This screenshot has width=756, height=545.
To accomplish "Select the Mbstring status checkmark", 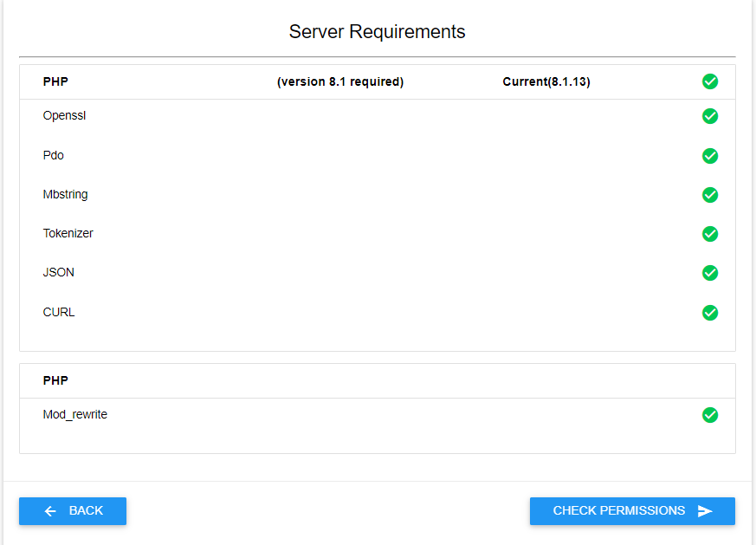I will [710, 195].
